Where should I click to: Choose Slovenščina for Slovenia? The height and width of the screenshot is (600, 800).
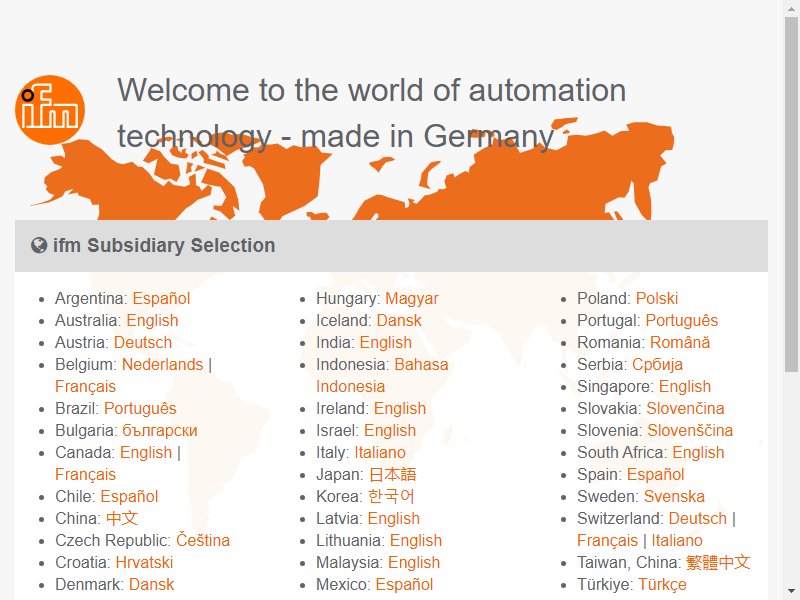coord(690,430)
